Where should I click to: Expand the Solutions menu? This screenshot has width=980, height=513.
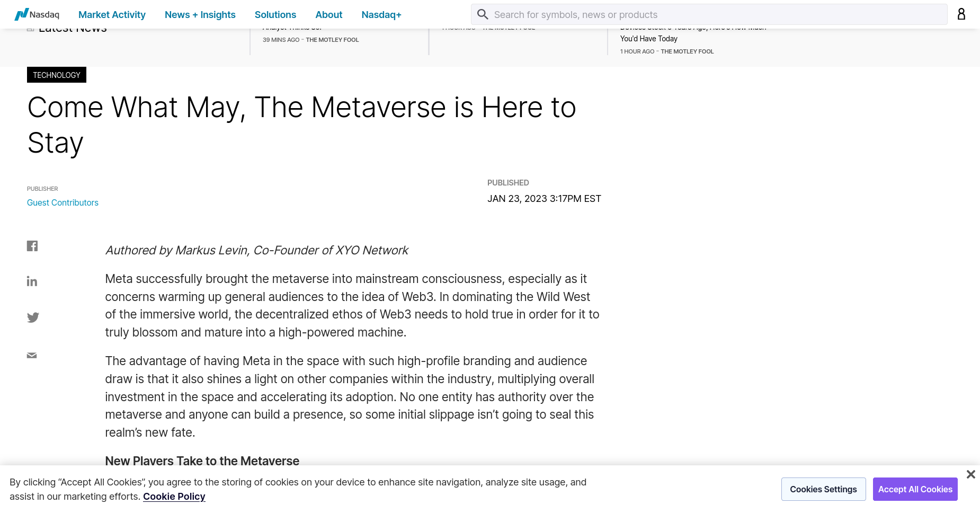click(275, 15)
